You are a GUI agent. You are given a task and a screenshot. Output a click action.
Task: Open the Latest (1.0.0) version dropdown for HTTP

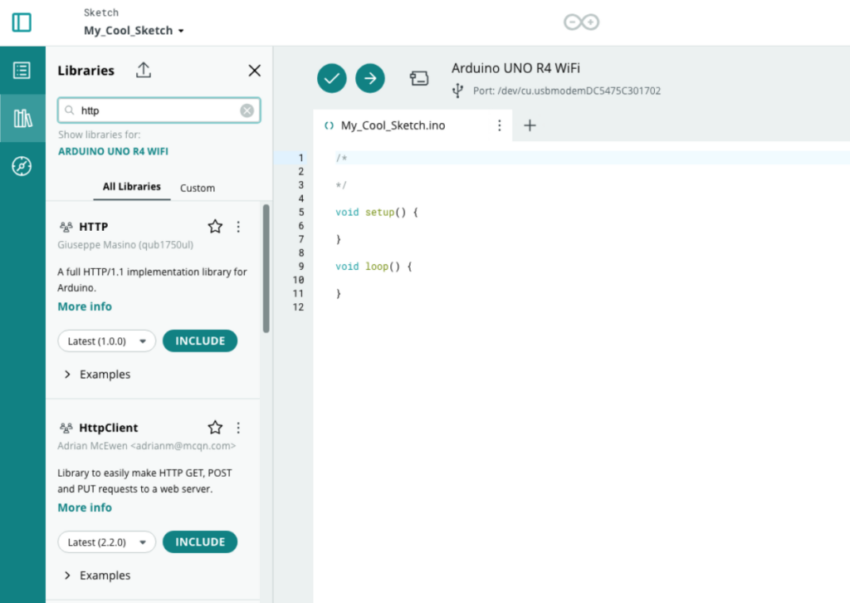click(106, 340)
